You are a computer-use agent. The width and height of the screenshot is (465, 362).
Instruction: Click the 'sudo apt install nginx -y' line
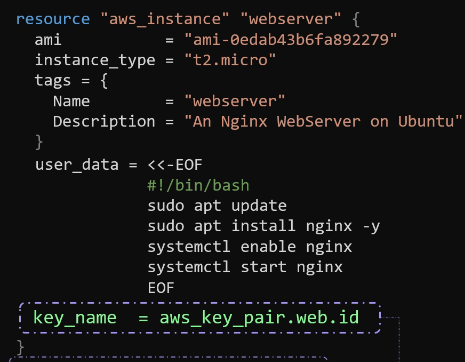pyautogui.click(x=264, y=227)
